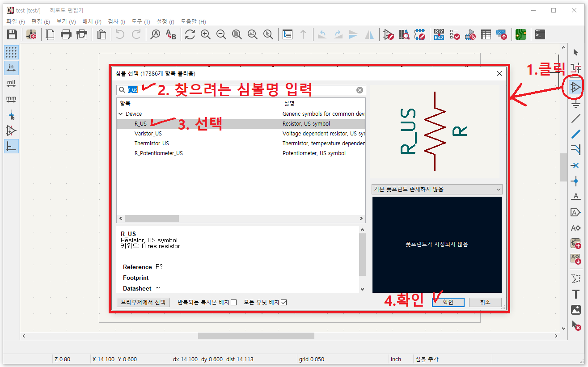588x367 pixels.
Task: Select the Add text tool
Action: click(575, 294)
